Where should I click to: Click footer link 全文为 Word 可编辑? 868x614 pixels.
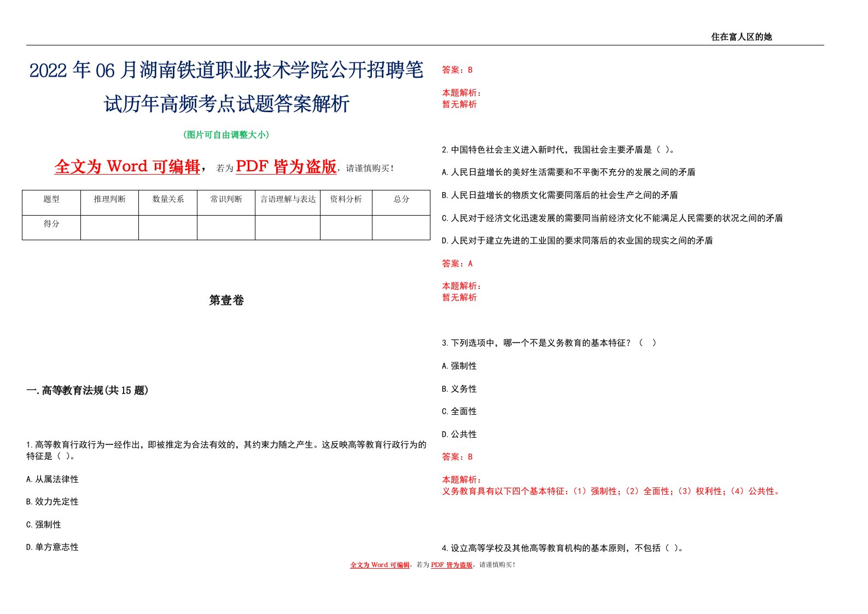click(380, 565)
